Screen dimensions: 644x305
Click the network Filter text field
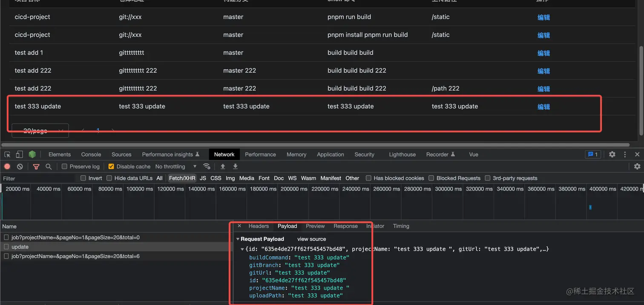(x=38, y=178)
